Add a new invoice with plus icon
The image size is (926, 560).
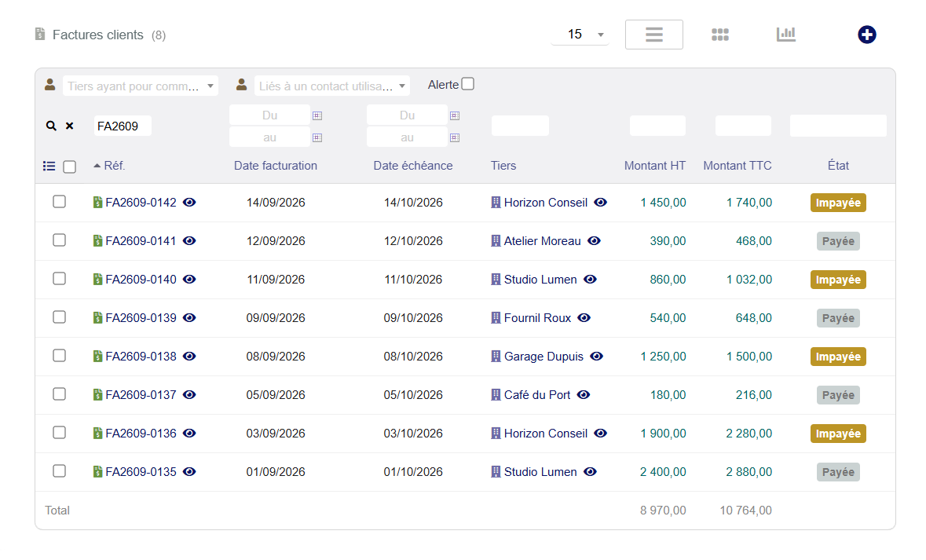866,35
